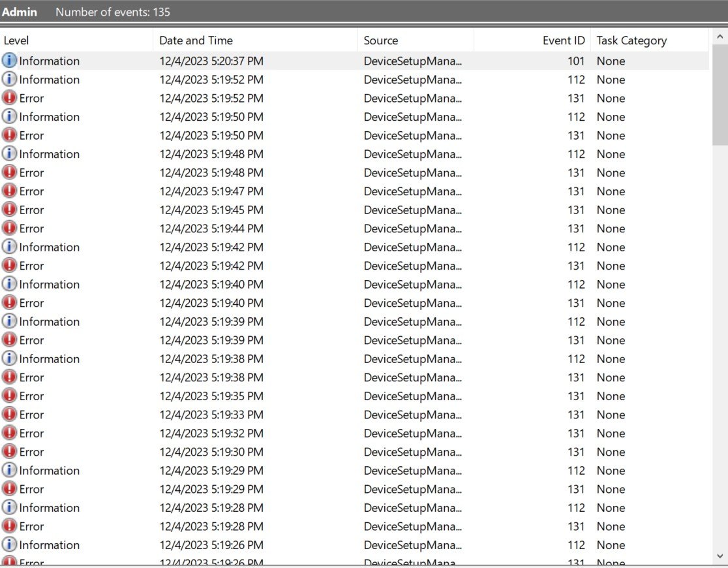Click the Number of events: 135 label
Image resolution: width=728 pixels, height=568 pixels.
(113, 12)
